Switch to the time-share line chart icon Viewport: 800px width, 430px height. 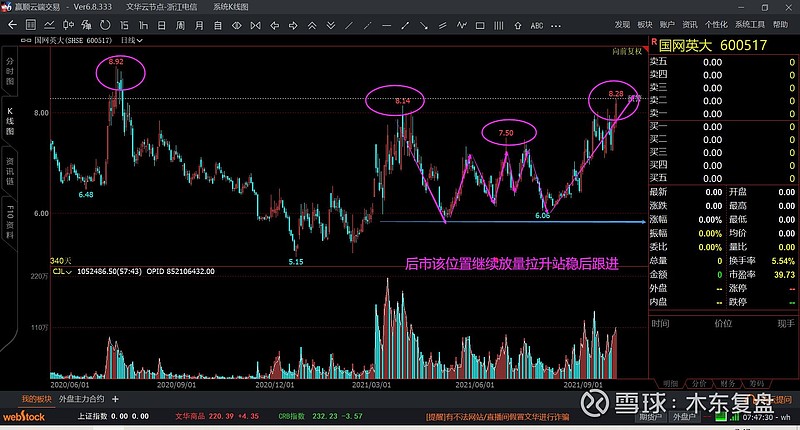point(49,25)
